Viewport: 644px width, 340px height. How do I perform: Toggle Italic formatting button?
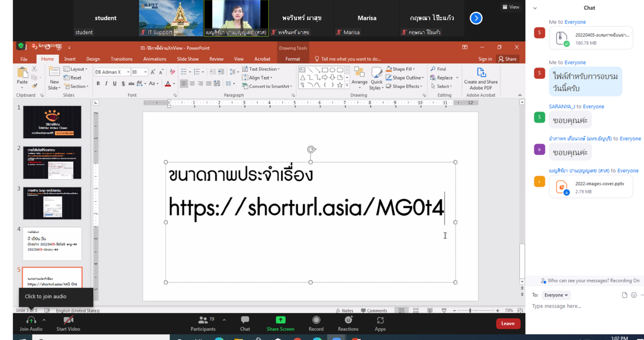pyautogui.click(x=106, y=83)
